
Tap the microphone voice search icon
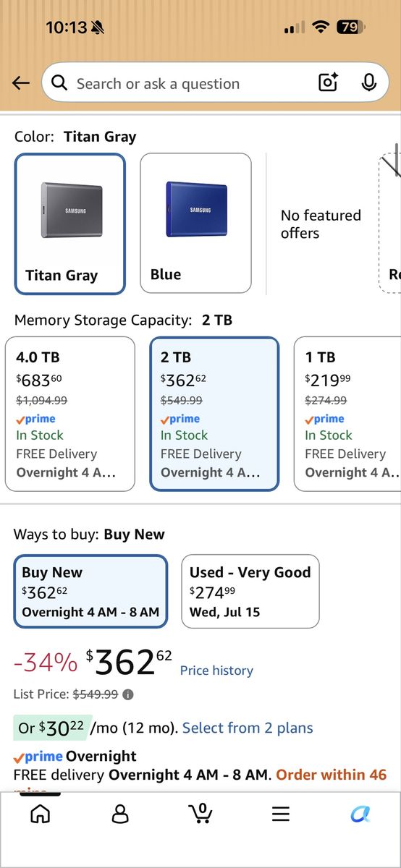369,83
